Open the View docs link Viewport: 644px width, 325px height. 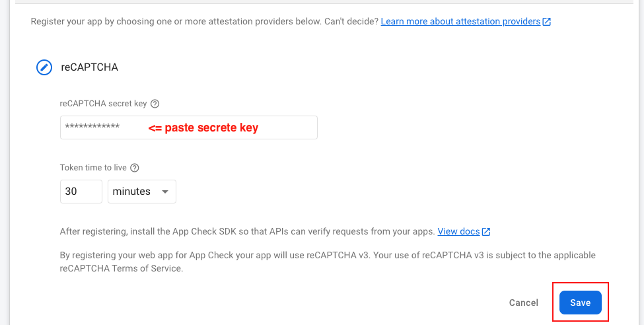tap(458, 232)
